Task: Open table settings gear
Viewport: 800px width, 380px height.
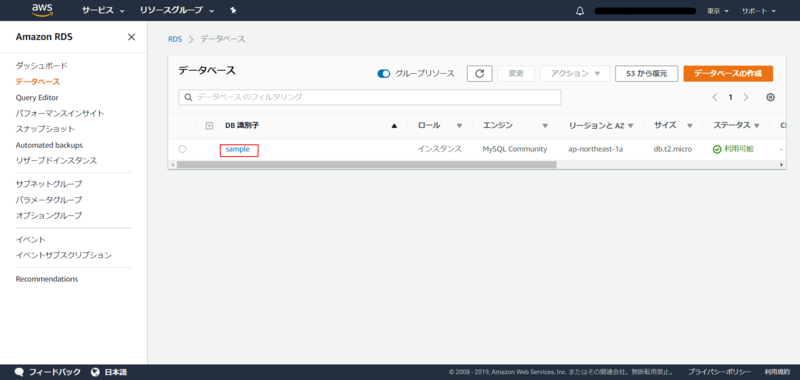Action: [770, 97]
